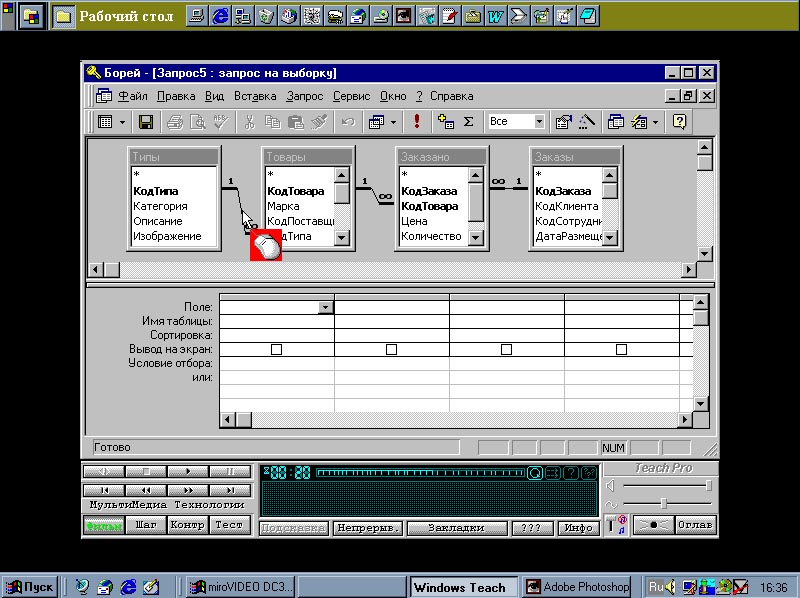Click the 'Тест' button in the player panel
The width and height of the screenshot is (800, 598).
(230, 525)
